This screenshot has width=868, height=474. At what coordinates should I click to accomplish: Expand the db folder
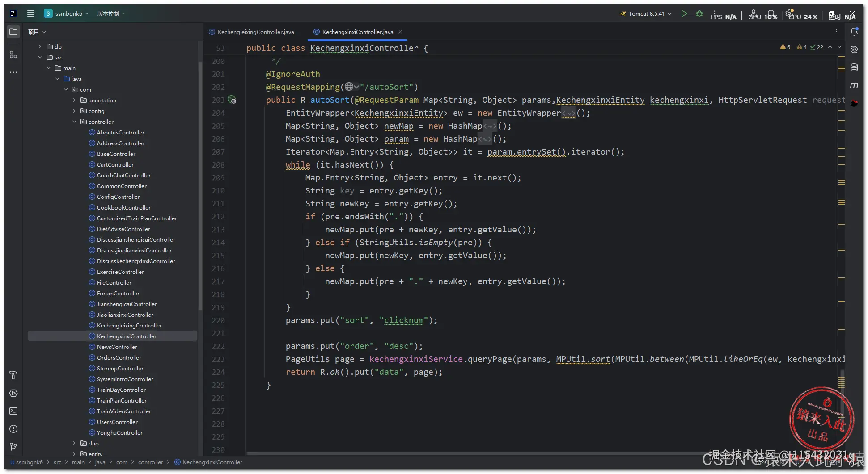tap(40, 46)
